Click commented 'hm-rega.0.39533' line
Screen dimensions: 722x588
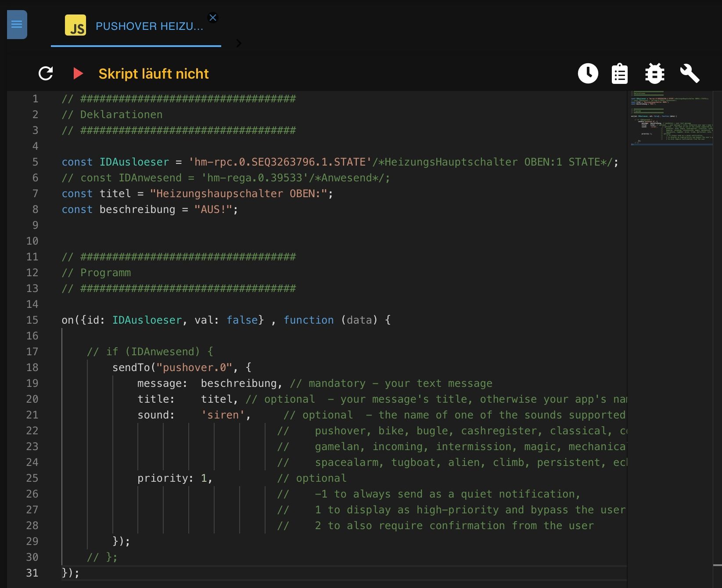(226, 178)
